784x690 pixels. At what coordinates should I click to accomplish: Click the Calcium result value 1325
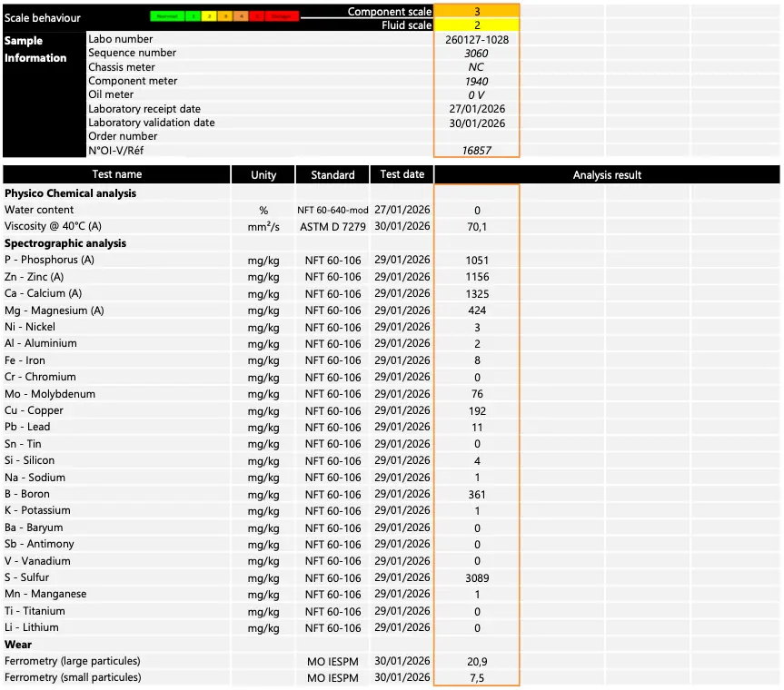477,294
